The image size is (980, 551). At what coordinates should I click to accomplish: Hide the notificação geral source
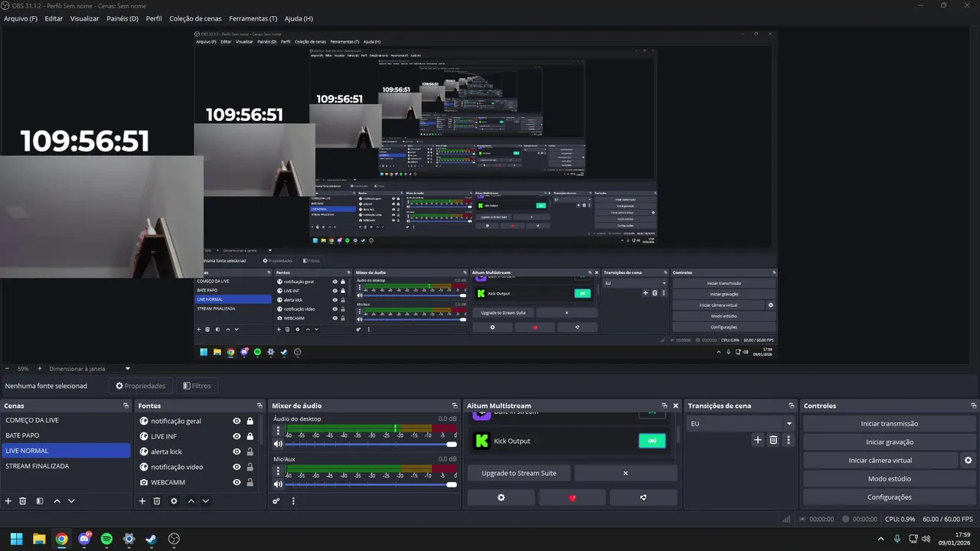coord(237,421)
